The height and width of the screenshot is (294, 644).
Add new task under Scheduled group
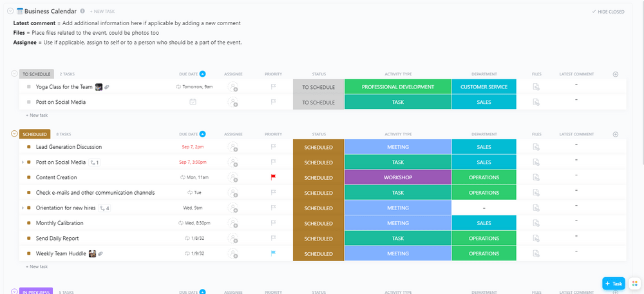[37, 266]
